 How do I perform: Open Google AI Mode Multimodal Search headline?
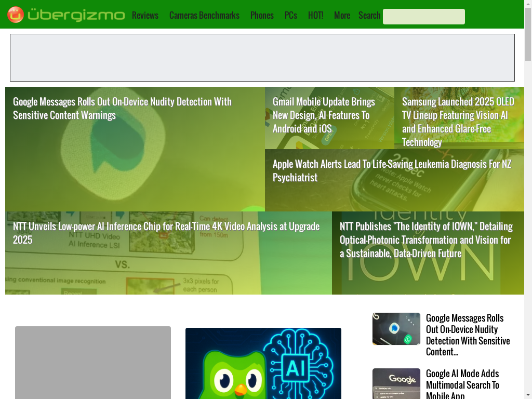click(462, 385)
